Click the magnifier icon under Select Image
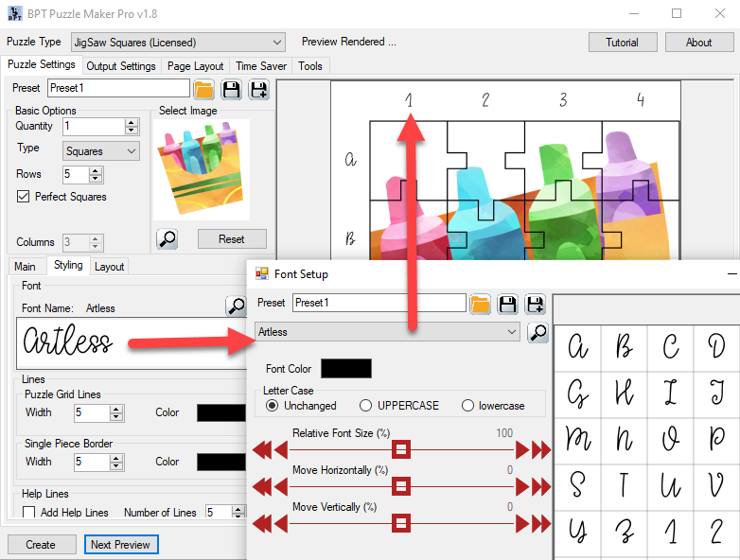This screenshot has width=740, height=560. 167,239
